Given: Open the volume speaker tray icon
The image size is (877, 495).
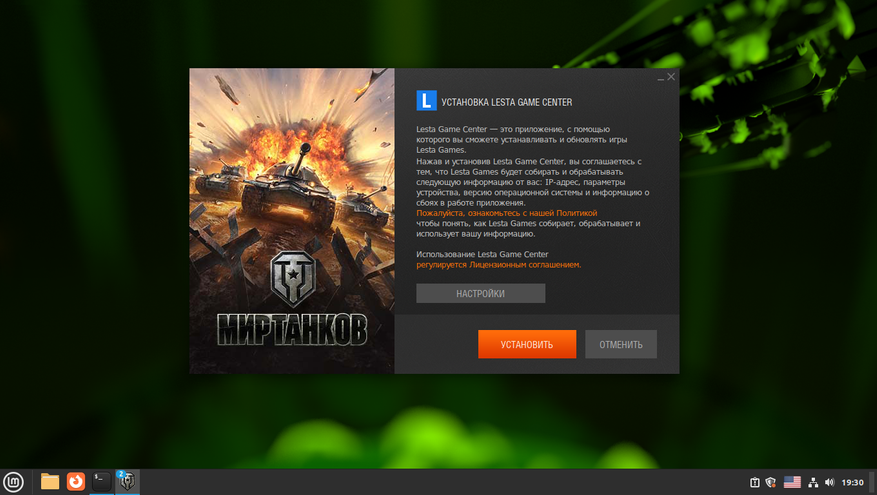Looking at the screenshot, I should click(x=829, y=482).
